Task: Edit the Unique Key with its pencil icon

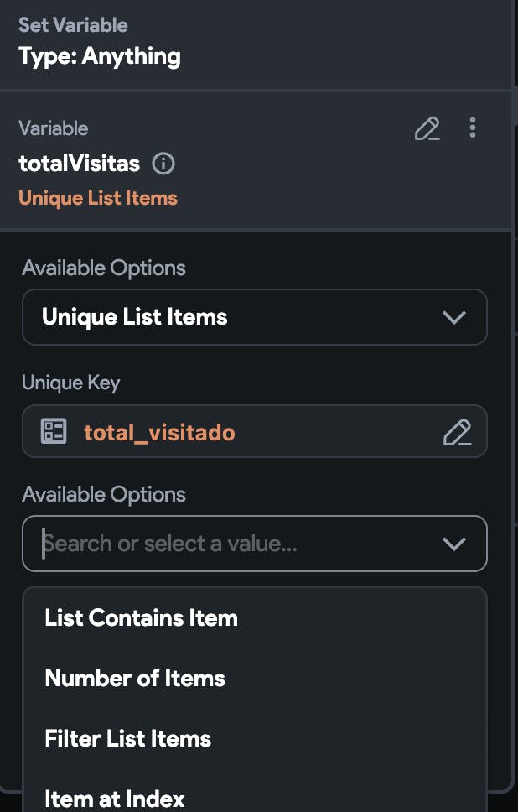Action: (x=457, y=432)
